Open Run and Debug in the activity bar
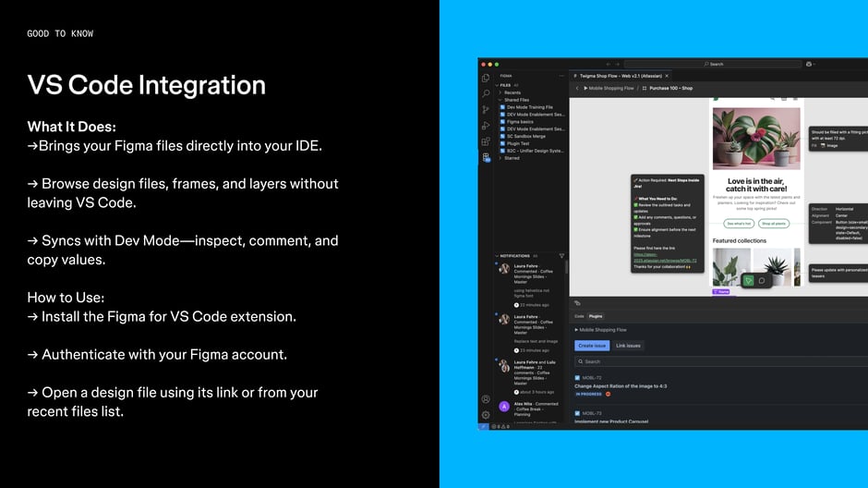The height and width of the screenshot is (488, 868). click(486, 126)
